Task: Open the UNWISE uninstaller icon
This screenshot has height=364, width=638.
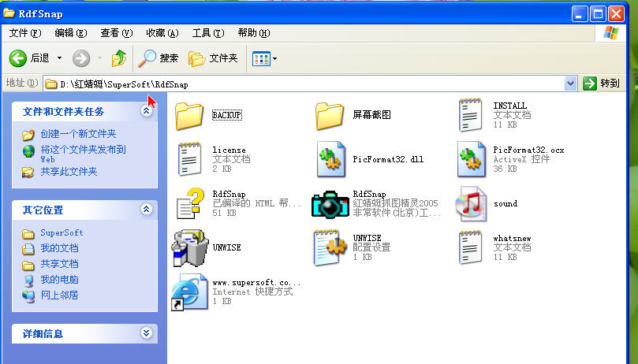Action: point(189,247)
